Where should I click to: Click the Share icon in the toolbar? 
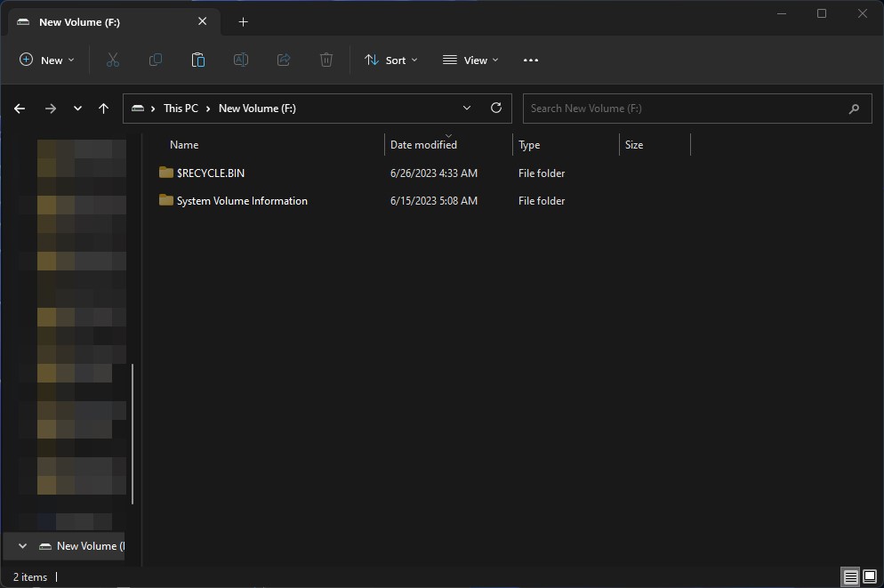[x=283, y=60]
